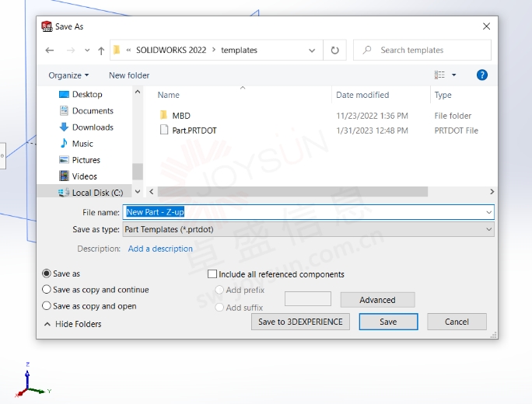Click templates in address path
The image size is (532, 404).
coord(240,50)
